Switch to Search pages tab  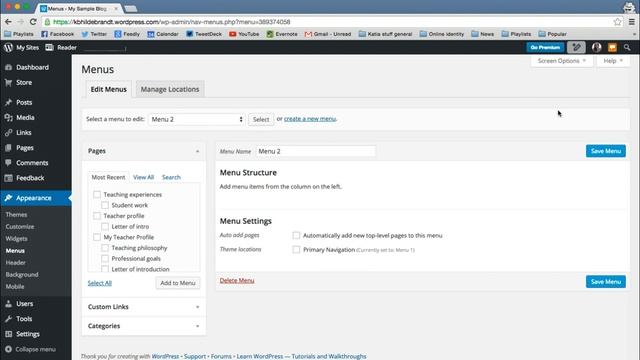pos(171,177)
